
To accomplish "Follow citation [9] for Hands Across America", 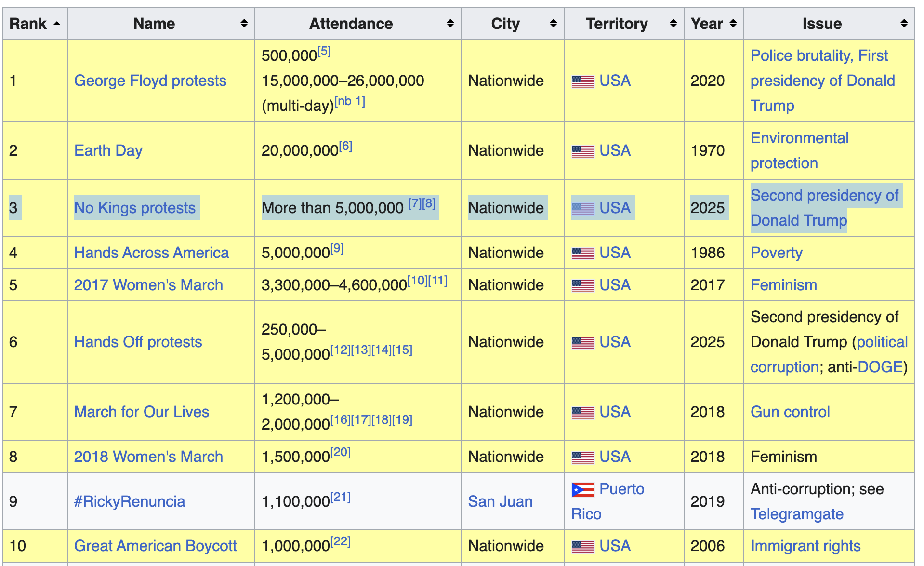I will [x=337, y=248].
